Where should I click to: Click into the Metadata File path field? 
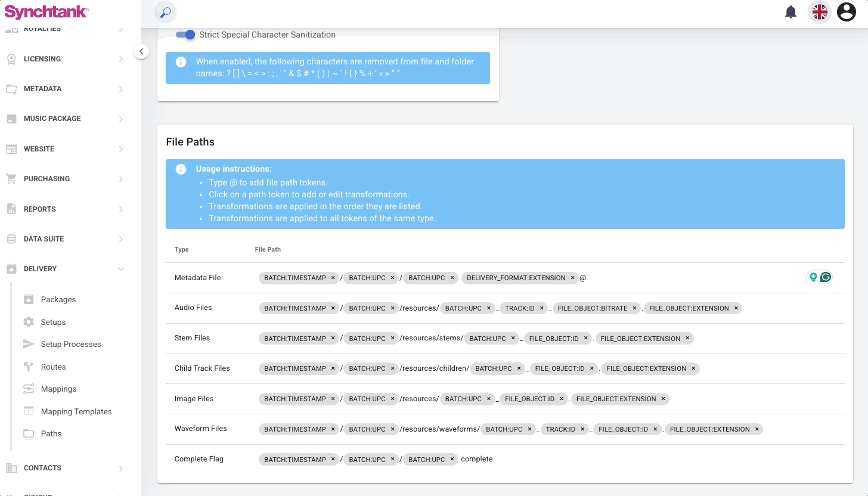point(529,278)
